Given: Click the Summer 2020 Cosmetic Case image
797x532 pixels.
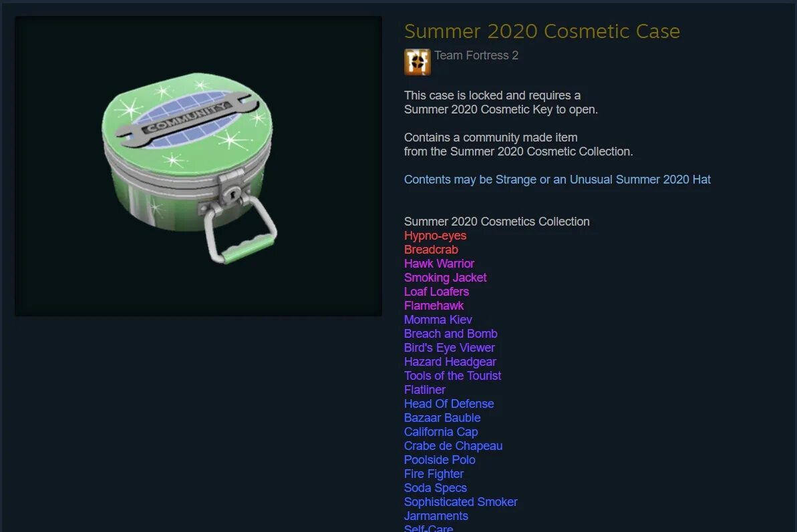Looking at the screenshot, I should point(198,166).
